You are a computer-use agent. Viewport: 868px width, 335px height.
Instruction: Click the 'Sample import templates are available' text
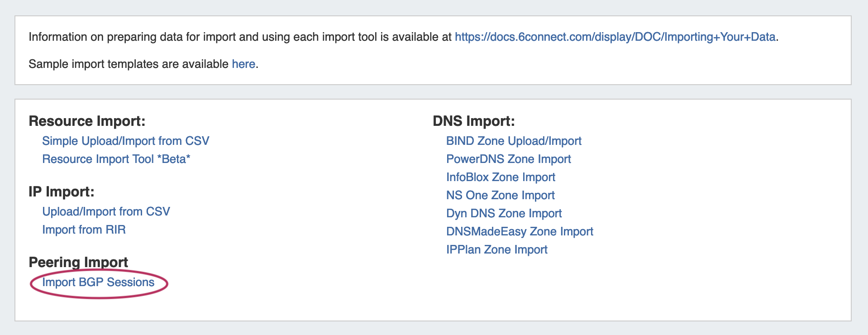click(129, 64)
